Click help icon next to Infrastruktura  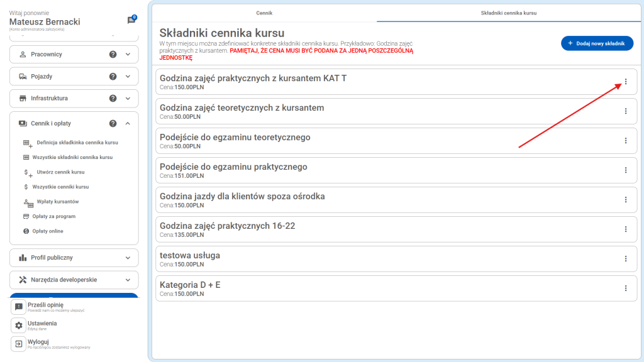(x=113, y=99)
